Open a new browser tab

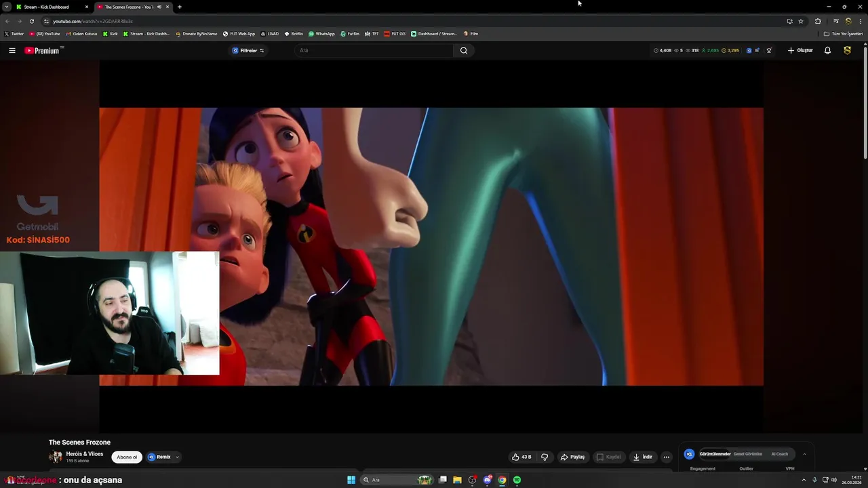179,7
